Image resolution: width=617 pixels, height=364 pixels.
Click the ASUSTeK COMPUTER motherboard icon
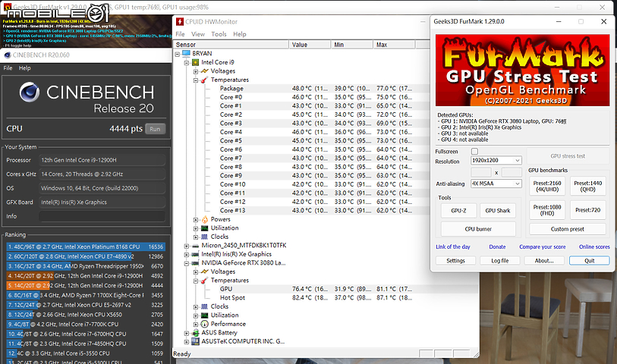195,341
